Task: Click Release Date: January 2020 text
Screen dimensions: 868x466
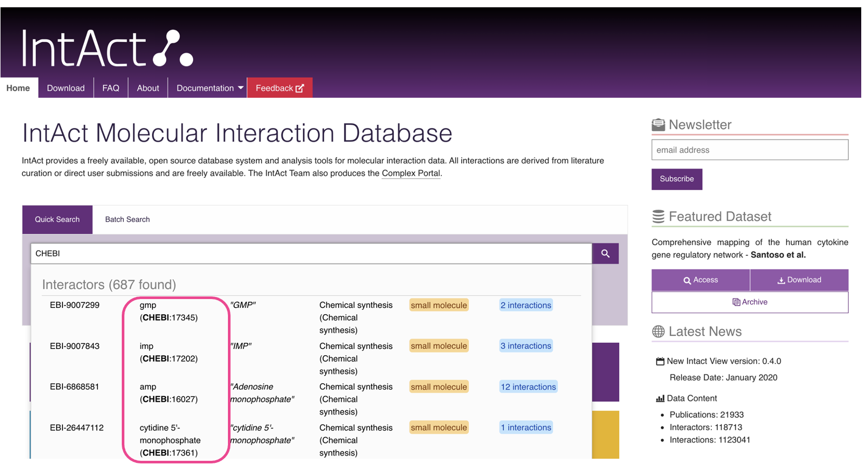Action: coord(723,378)
